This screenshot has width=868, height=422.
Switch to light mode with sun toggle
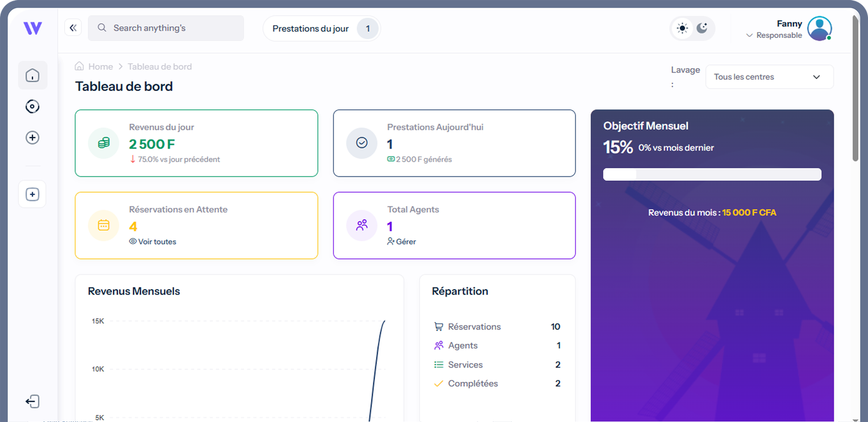pyautogui.click(x=682, y=28)
